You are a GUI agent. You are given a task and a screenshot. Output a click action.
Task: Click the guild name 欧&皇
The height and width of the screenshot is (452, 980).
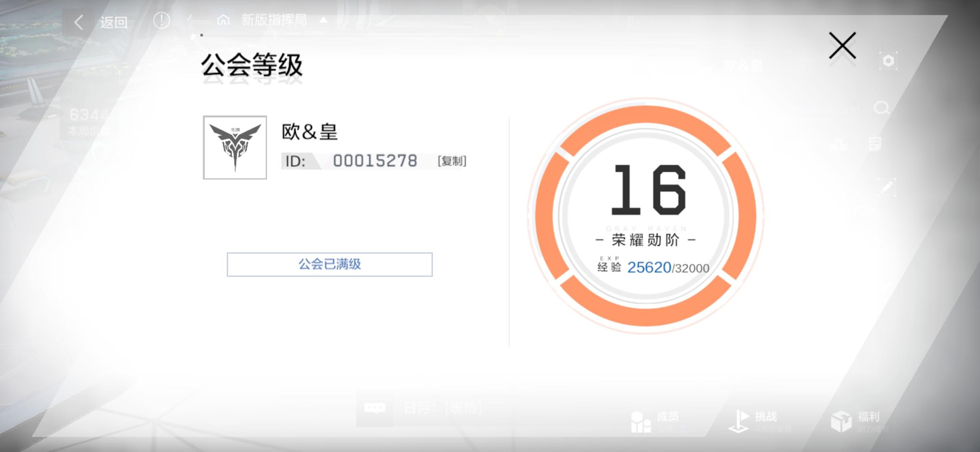[309, 132]
